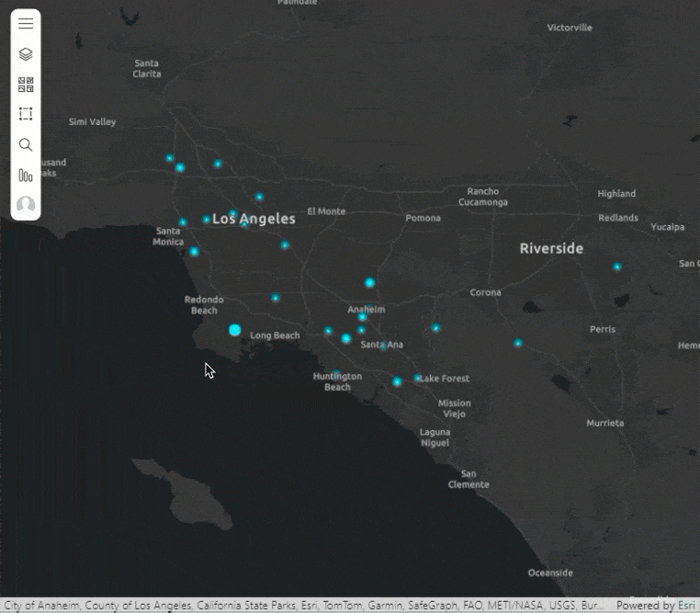This screenshot has width=700, height=613.
Task: Click the Santa Monica map label
Action: 168,236
